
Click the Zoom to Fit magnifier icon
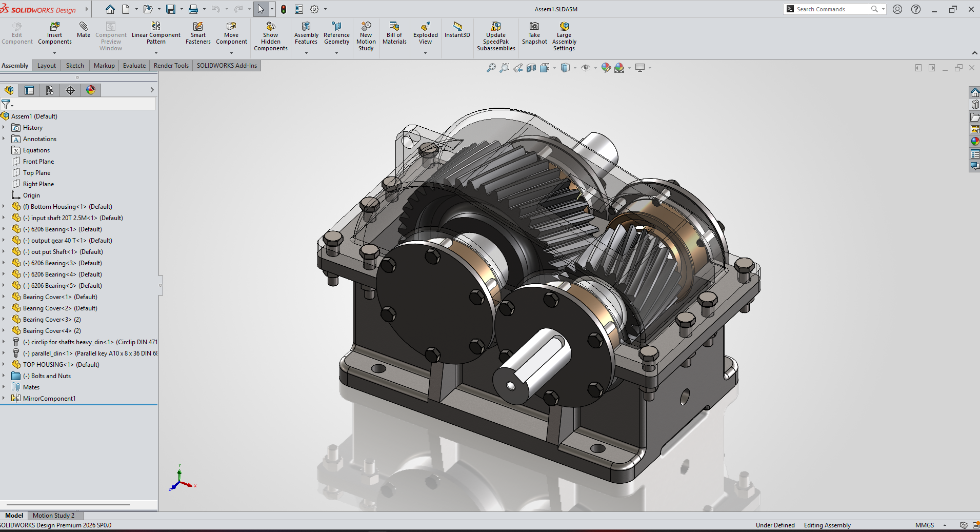coord(491,68)
